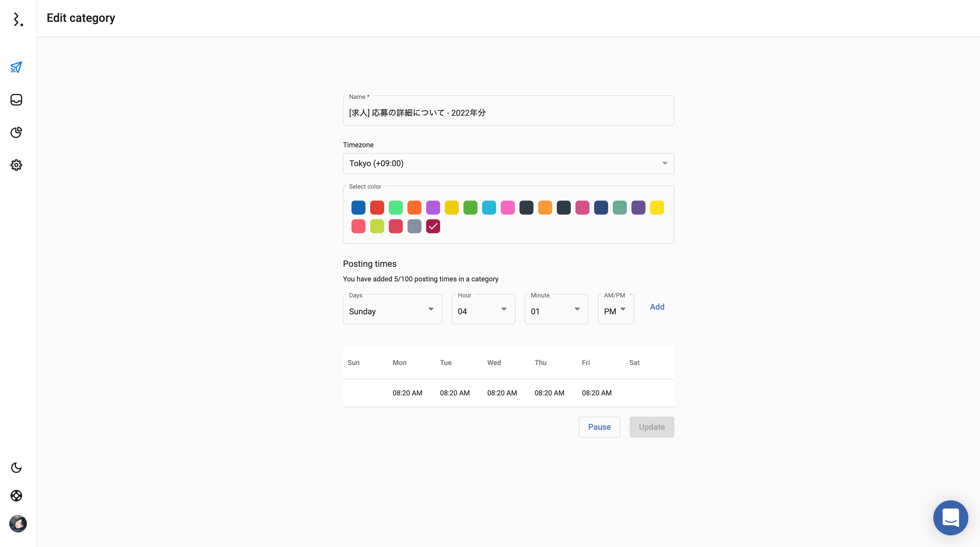Screen dimensions: 980x547
Task: Open the Timezone dropdown showing Tokyo
Action: (x=508, y=164)
